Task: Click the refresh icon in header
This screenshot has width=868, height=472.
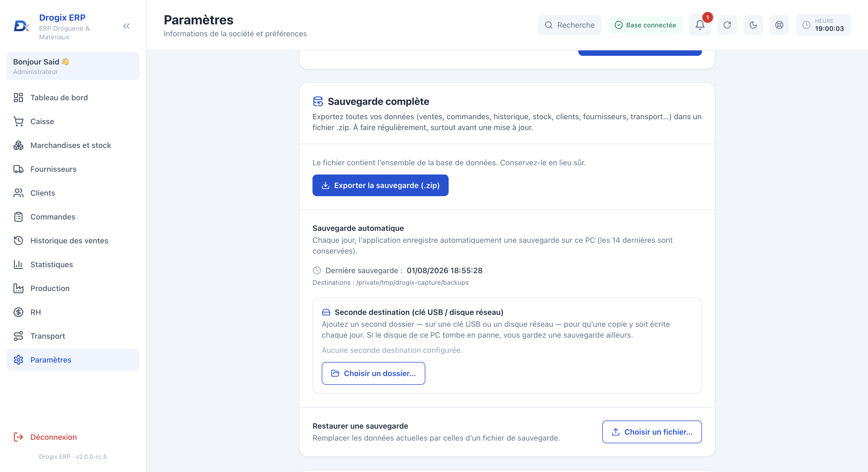Action: [x=727, y=25]
